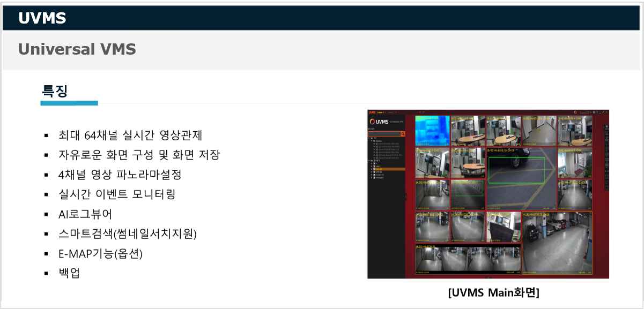This screenshot has width=644, height=309.
Task: Choose the four-split layout icon in the right toolbar
Action: pos(606,149)
